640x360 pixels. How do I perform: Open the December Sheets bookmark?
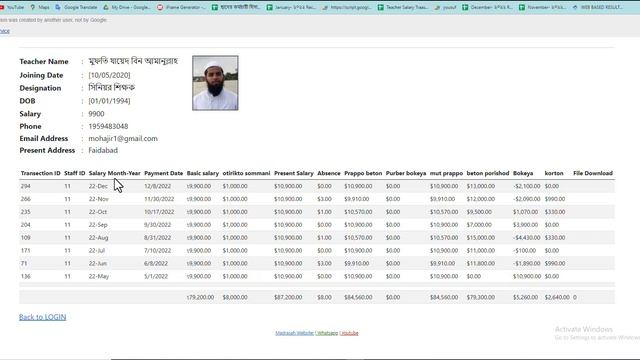pos(487,7)
